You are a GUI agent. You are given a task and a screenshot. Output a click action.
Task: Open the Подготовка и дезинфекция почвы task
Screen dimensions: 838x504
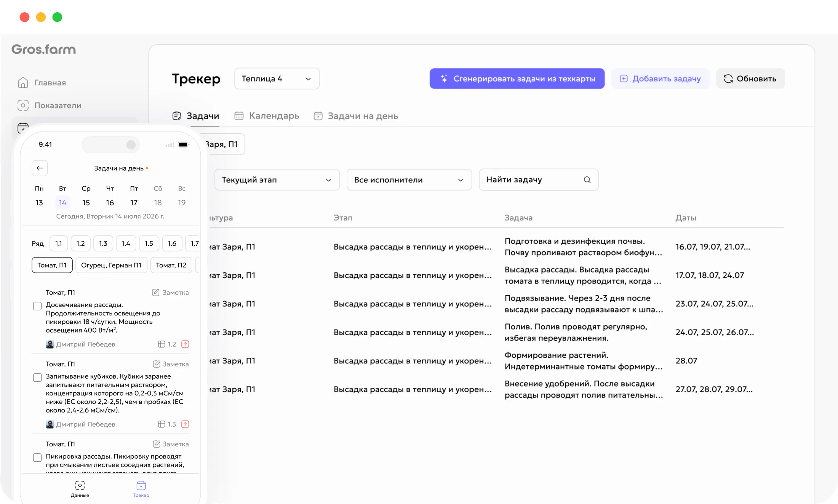pyautogui.click(x=584, y=247)
